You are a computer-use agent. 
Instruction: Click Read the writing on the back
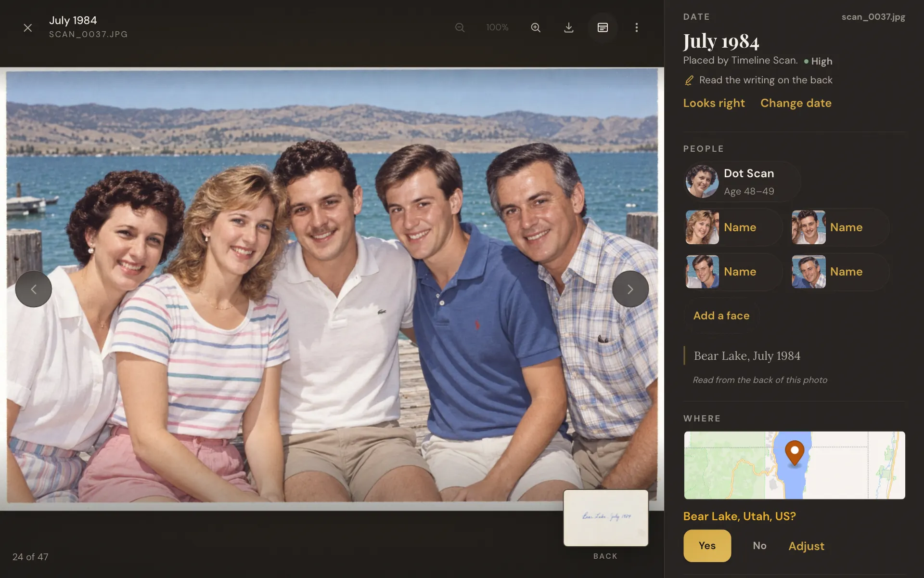pos(766,80)
